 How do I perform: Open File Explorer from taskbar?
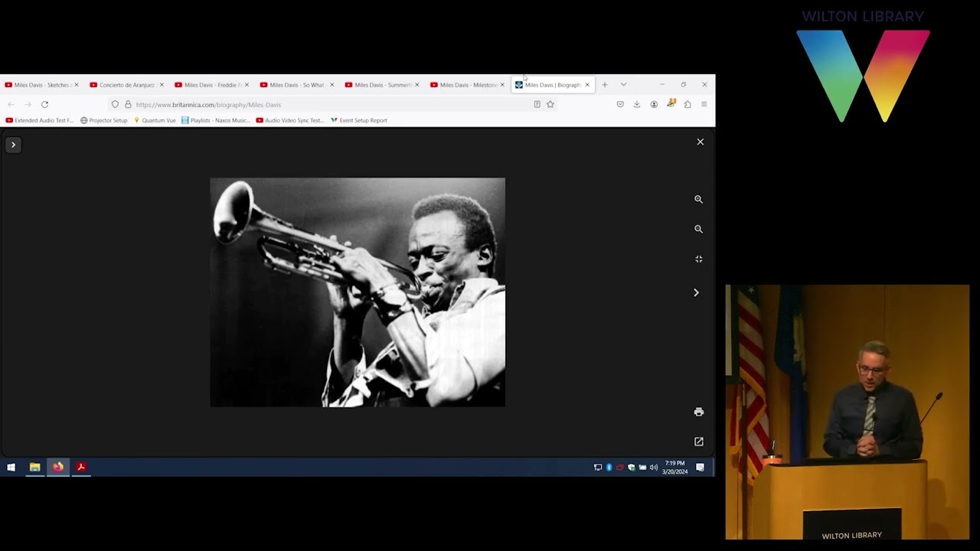[x=34, y=467]
